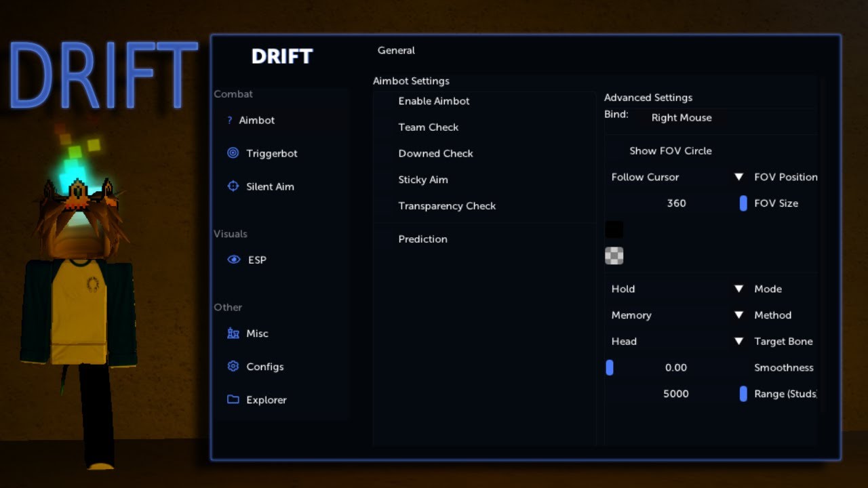The image size is (868, 488).
Task: Open ESP using the eye icon
Action: (x=234, y=260)
